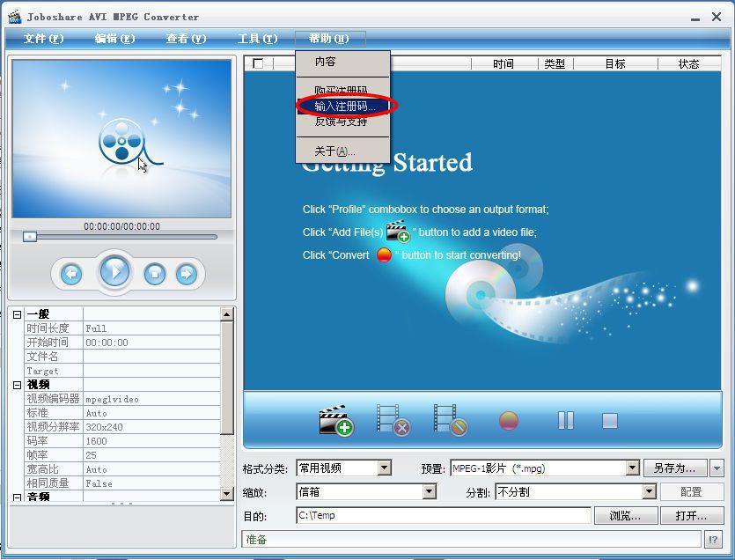
Task: Click the Stop conversion square icon
Action: click(x=610, y=421)
